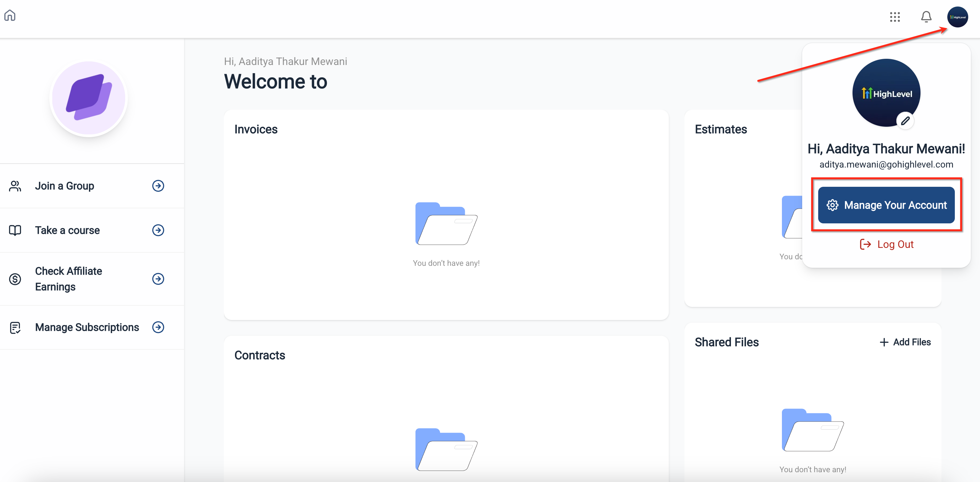The height and width of the screenshot is (482, 980).
Task: Open the notifications bell
Action: coord(926,17)
